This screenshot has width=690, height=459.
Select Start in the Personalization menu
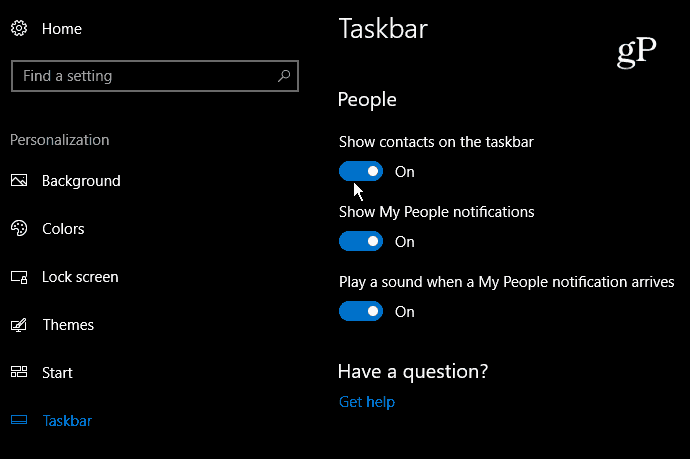pyautogui.click(x=57, y=373)
